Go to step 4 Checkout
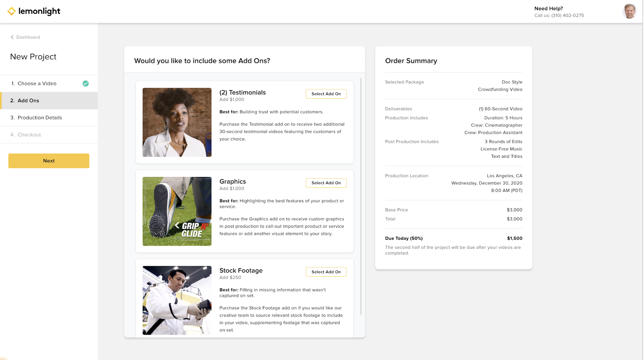 pyautogui.click(x=49, y=134)
